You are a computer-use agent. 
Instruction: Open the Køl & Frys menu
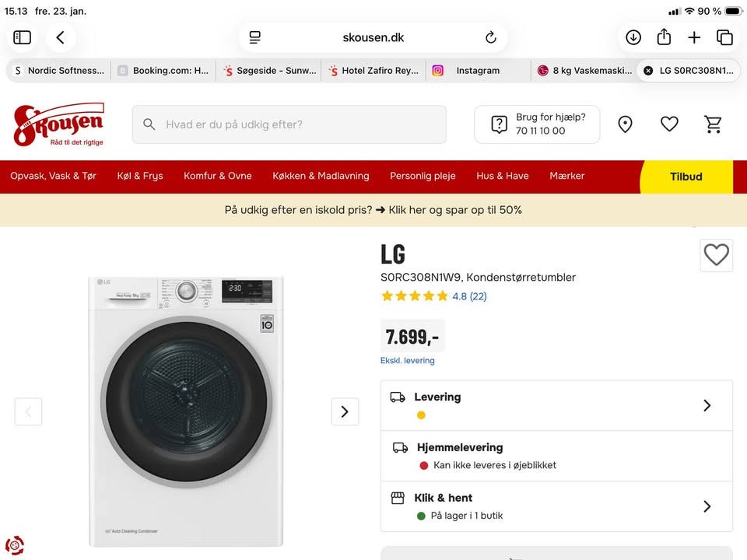coord(140,176)
